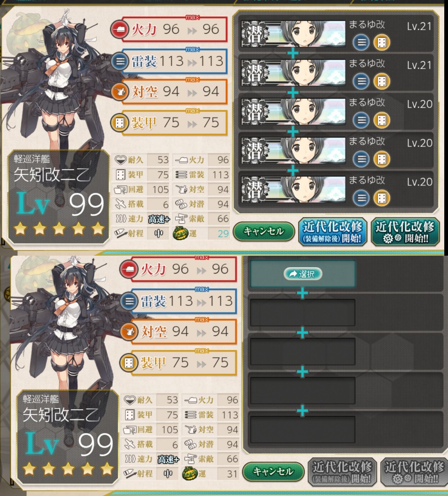Viewport: 448px width, 496px height.
Task: Click the pumpkin luck icon showing 31
Action: (x=190, y=474)
